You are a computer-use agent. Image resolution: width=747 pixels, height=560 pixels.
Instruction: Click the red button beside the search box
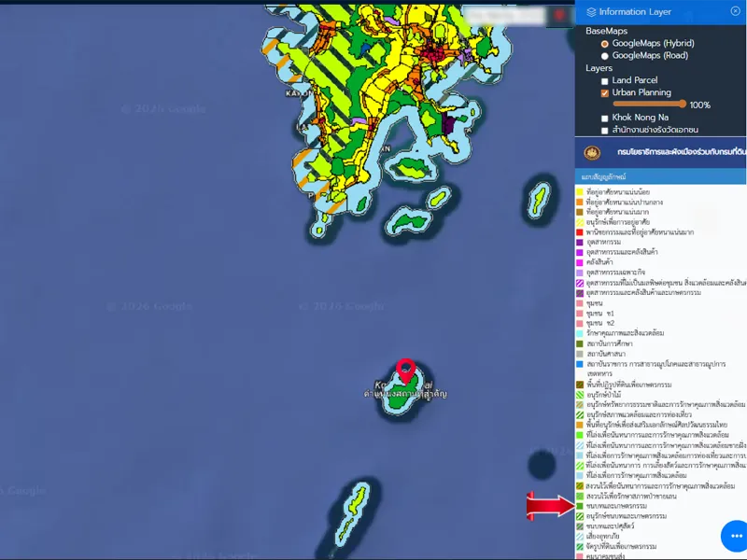click(x=559, y=15)
